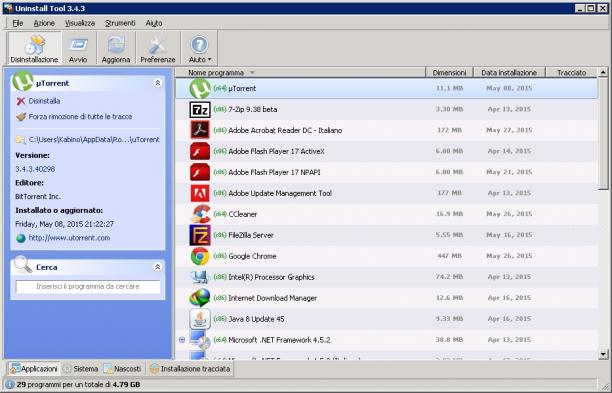
Task: Click the Internet Download Manager icon
Action: [200, 298]
